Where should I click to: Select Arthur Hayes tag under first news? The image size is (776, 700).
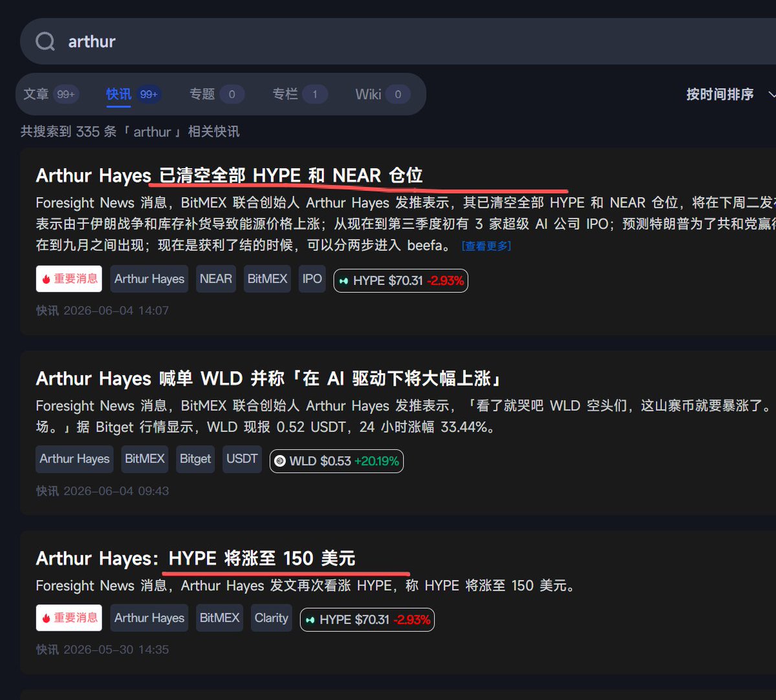pos(149,279)
